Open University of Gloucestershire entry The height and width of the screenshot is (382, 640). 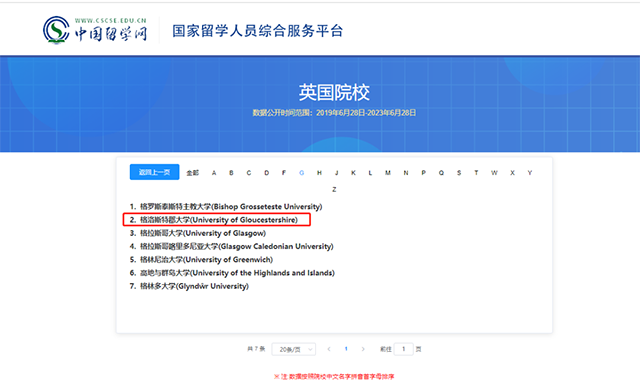coord(219,220)
